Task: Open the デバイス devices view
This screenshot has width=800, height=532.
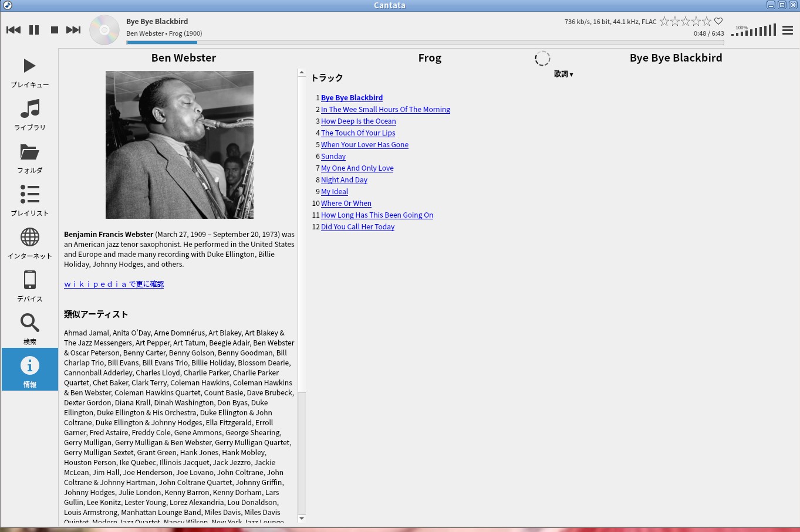Action: click(x=29, y=286)
